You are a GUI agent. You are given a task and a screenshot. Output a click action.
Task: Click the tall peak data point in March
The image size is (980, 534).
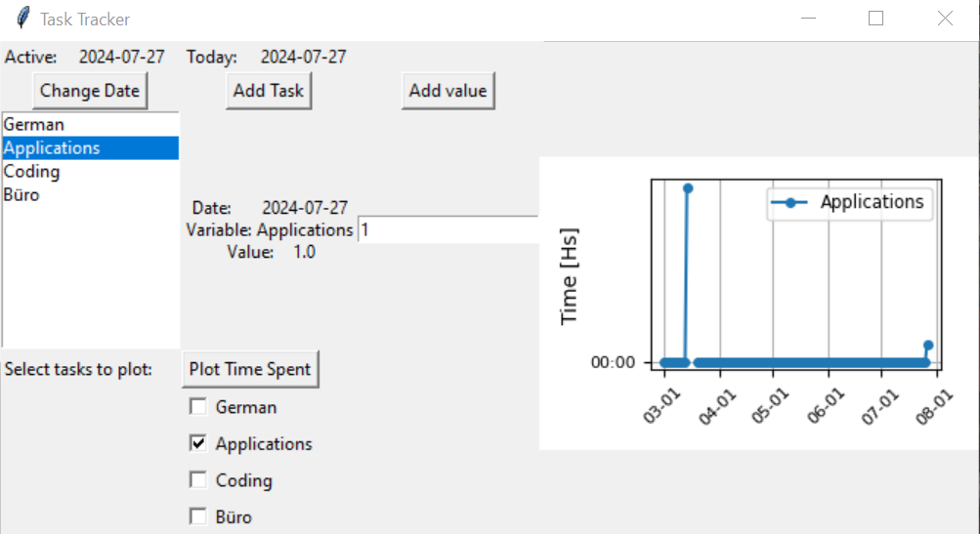coord(688,188)
